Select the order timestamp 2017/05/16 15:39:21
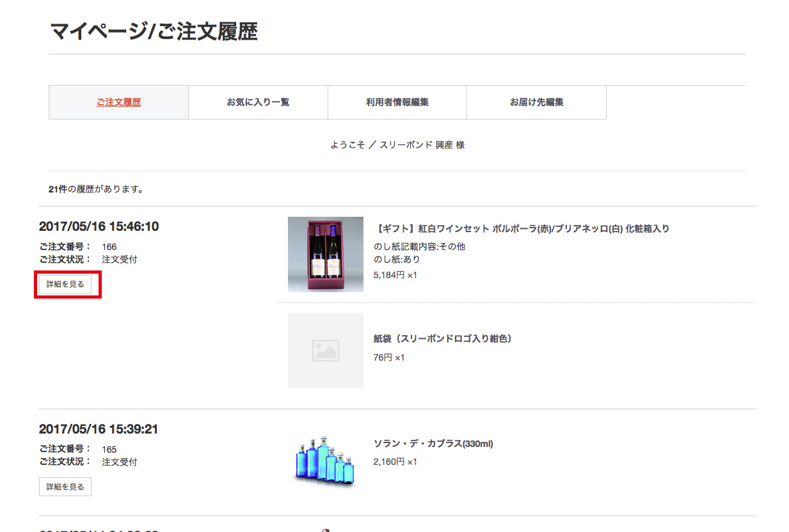 tap(98, 429)
